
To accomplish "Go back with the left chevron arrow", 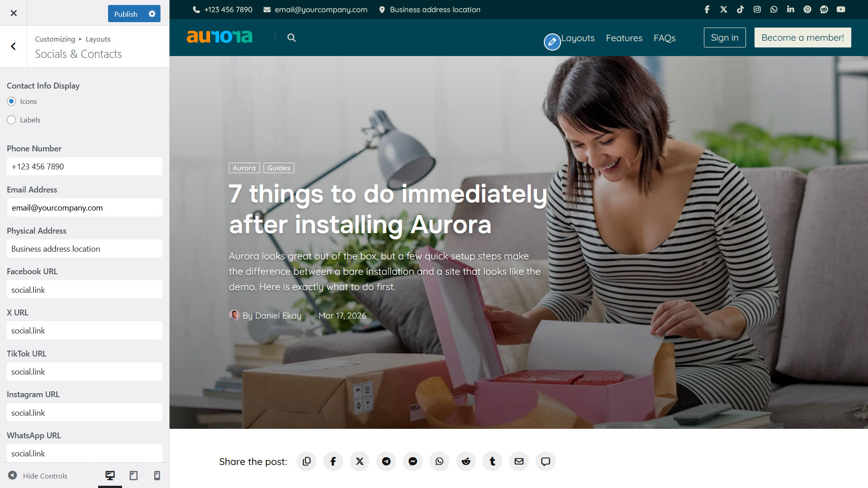I will 14,47.
